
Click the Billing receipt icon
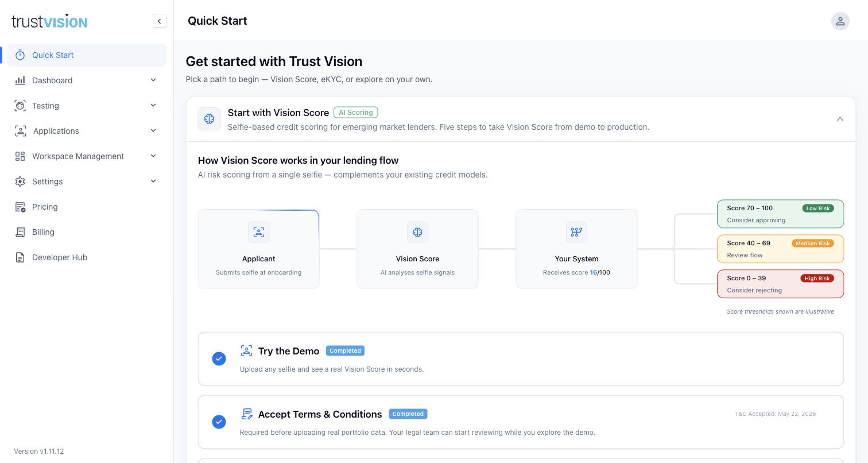(x=20, y=232)
